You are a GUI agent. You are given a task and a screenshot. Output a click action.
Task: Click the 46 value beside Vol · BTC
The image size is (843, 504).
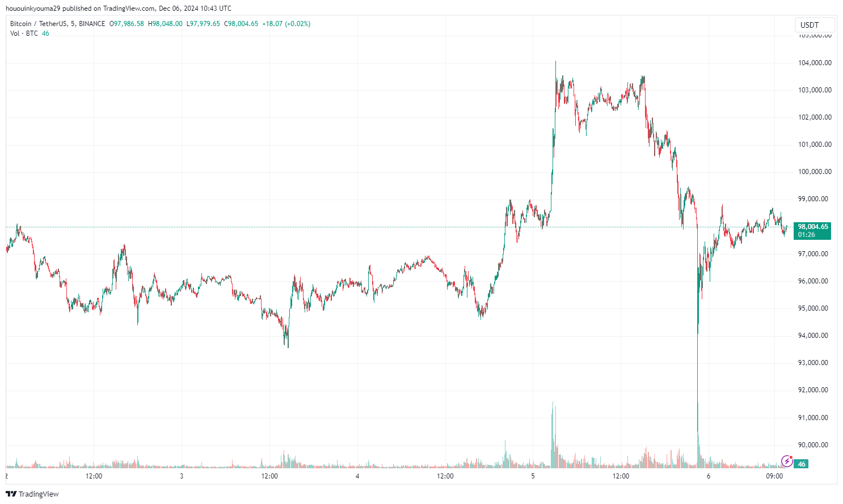(x=45, y=33)
